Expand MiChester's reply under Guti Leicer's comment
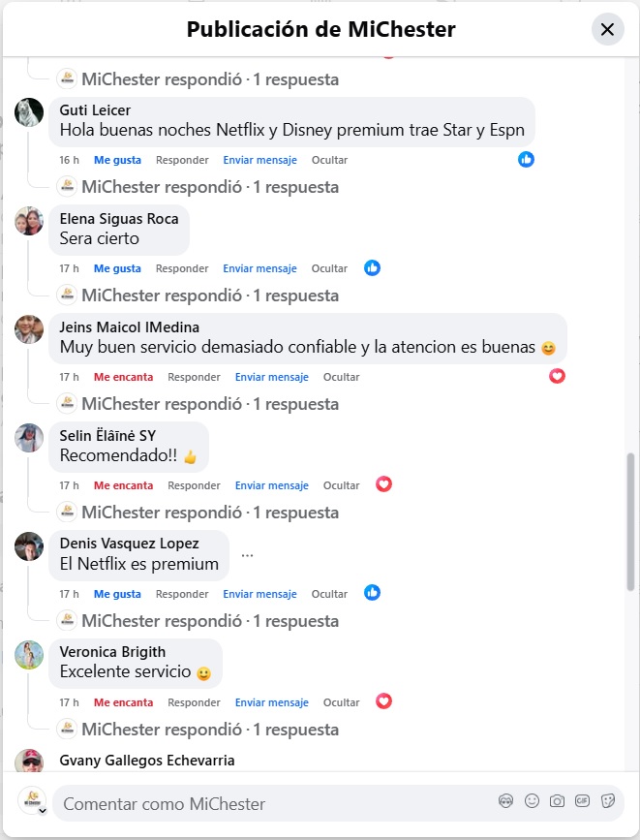This screenshot has height=840, width=640. (210, 186)
